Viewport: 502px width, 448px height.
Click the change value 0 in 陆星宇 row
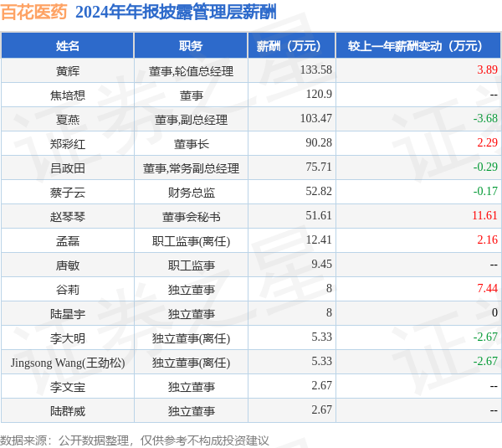[x=494, y=313]
